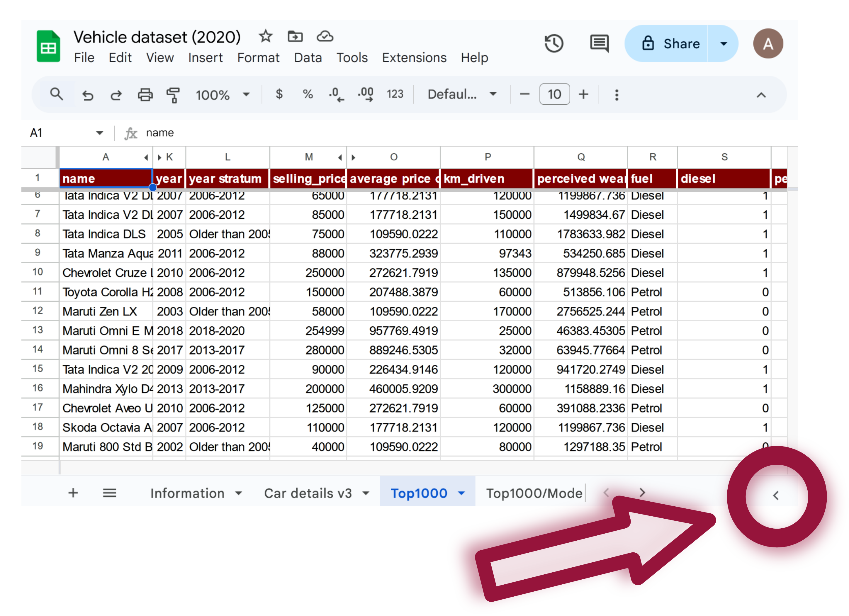Undo the last action

(x=88, y=95)
